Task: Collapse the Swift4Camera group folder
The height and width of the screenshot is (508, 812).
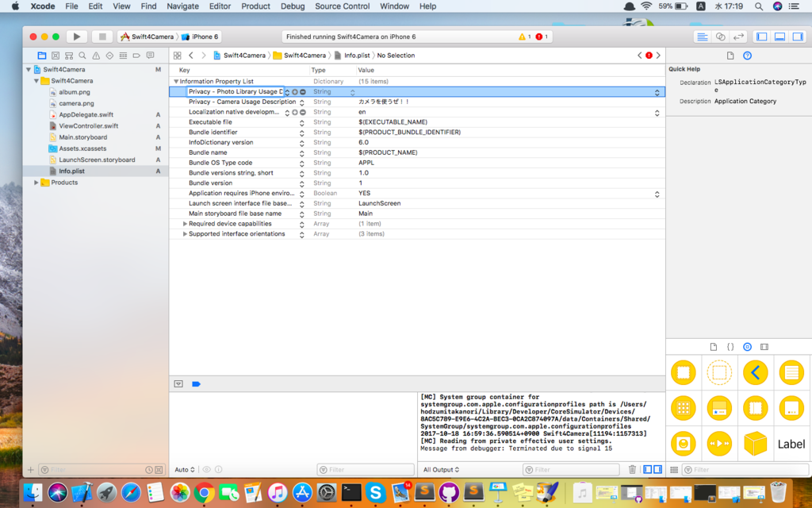Action: [x=36, y=81]
